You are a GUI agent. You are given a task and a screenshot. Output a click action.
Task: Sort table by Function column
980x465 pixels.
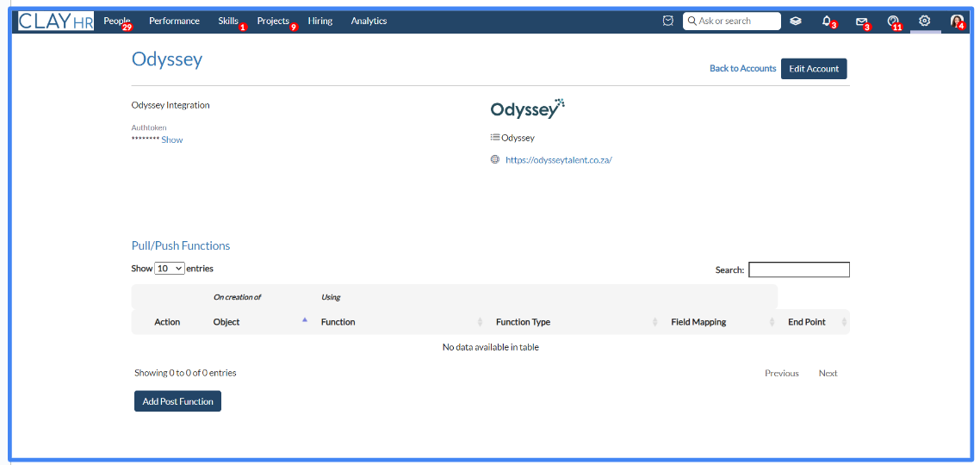point(402,322)
